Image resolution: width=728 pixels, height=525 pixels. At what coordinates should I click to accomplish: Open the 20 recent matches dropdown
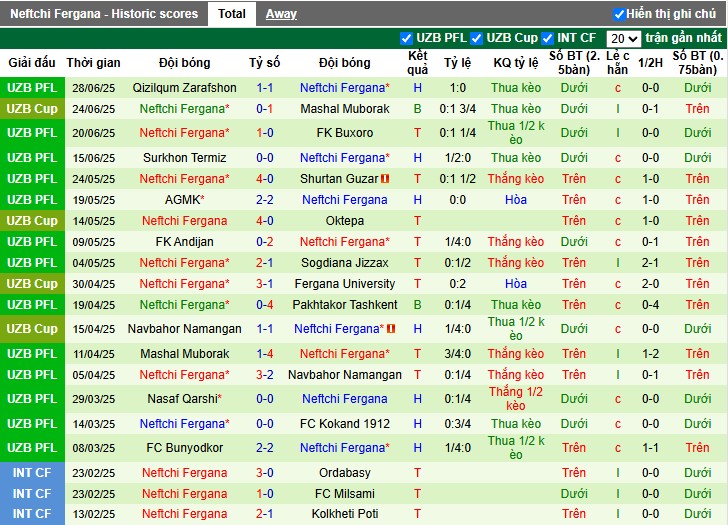(x=624, y=39)
